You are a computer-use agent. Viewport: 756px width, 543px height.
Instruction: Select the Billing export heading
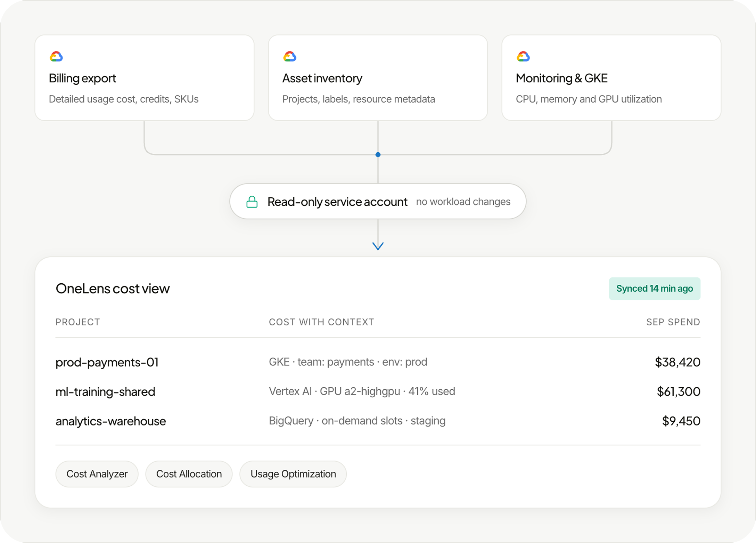click(x=82, y=78)
